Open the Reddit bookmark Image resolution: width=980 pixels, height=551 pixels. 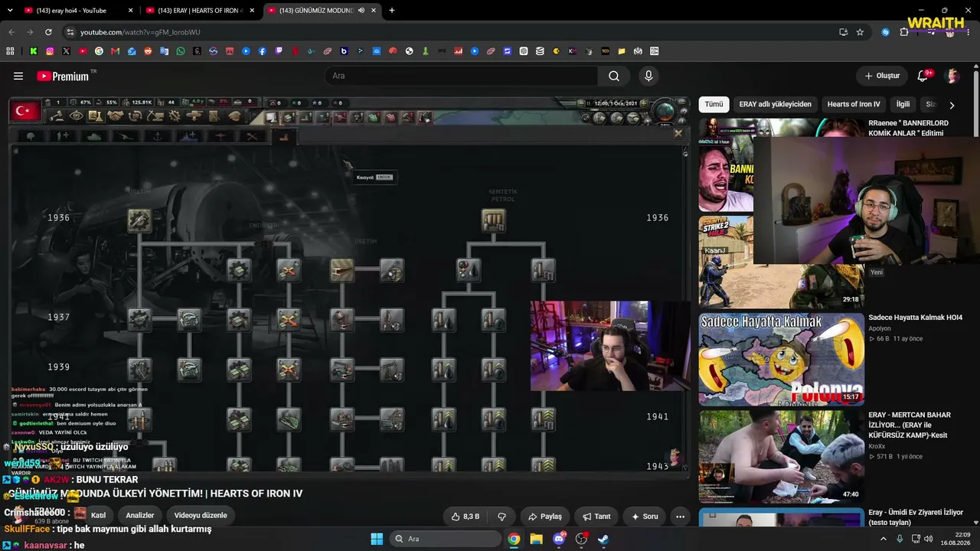coord(148,51)
